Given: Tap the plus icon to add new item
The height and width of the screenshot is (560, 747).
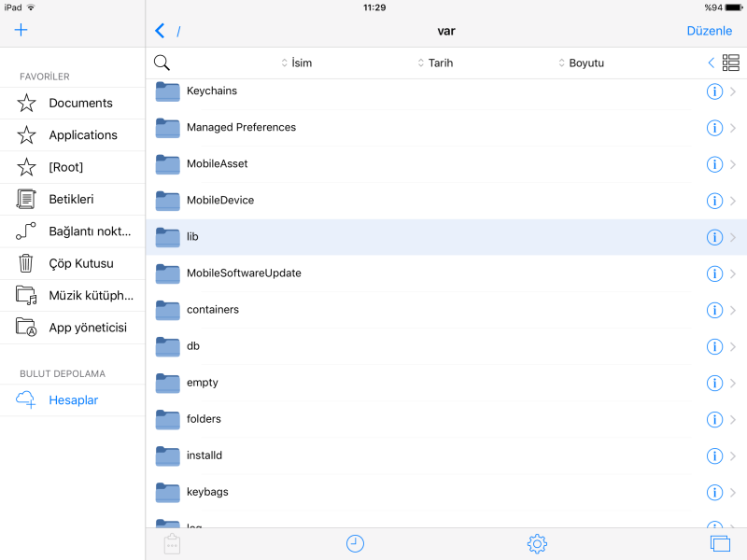Looking at the screenshot, I should coord(21,30).
